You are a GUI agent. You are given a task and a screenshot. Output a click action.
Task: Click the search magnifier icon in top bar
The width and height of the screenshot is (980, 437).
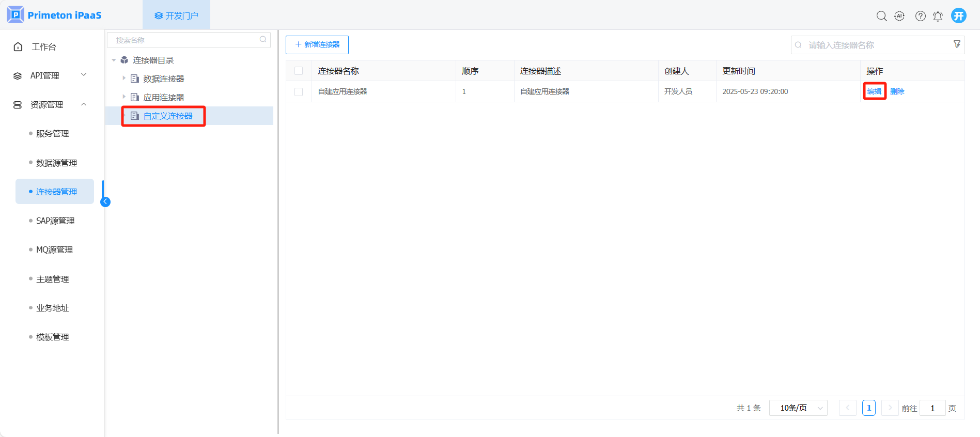881,16
